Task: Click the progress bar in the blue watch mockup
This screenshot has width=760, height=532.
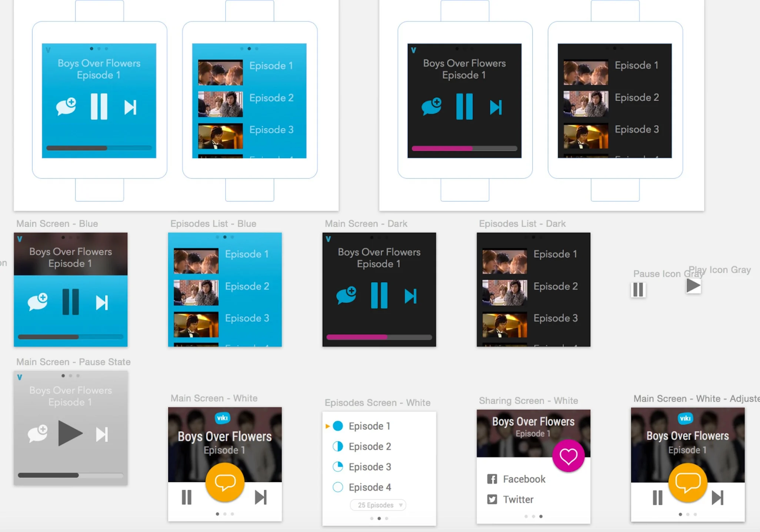Action: pyautogui.click(x=99, y=148)
